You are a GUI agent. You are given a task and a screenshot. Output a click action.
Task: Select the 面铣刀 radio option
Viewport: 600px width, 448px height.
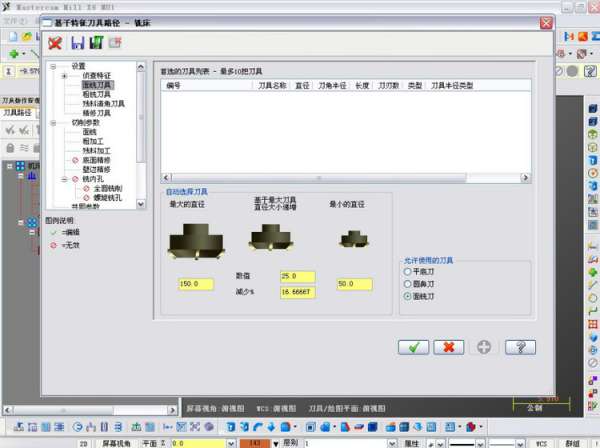click(419, 296)
